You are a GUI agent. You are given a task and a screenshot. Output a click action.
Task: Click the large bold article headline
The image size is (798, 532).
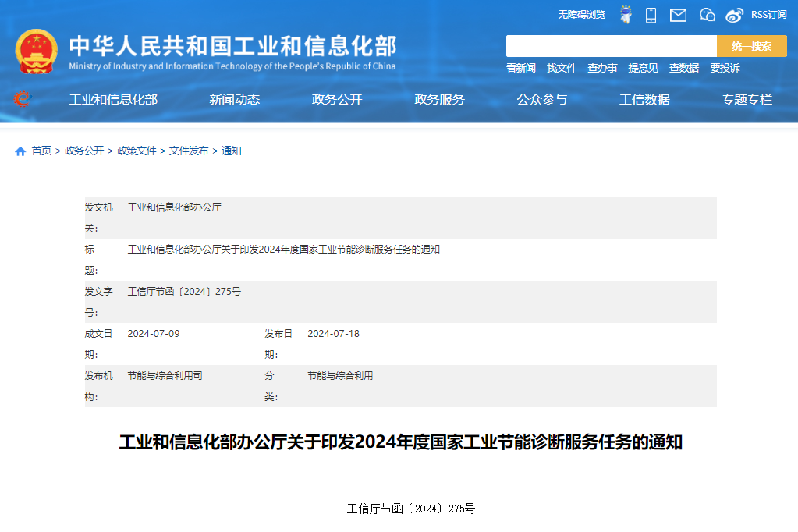[400, 442]
